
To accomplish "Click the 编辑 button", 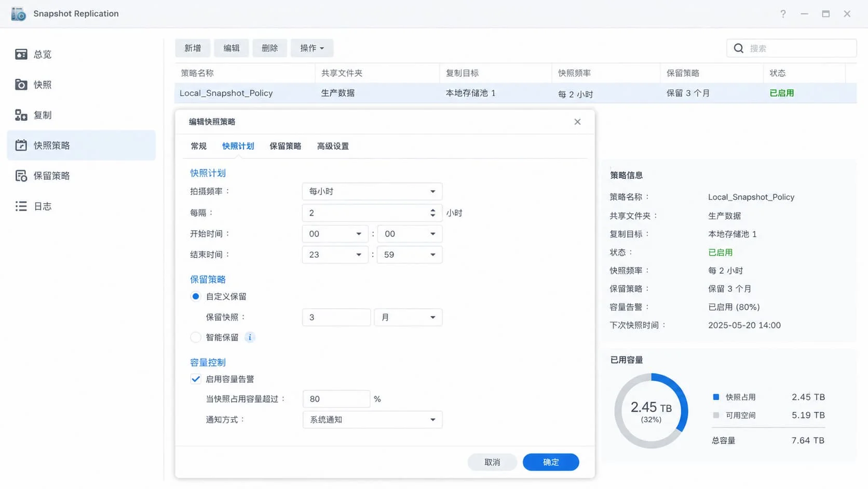I will tap(232, 48).
